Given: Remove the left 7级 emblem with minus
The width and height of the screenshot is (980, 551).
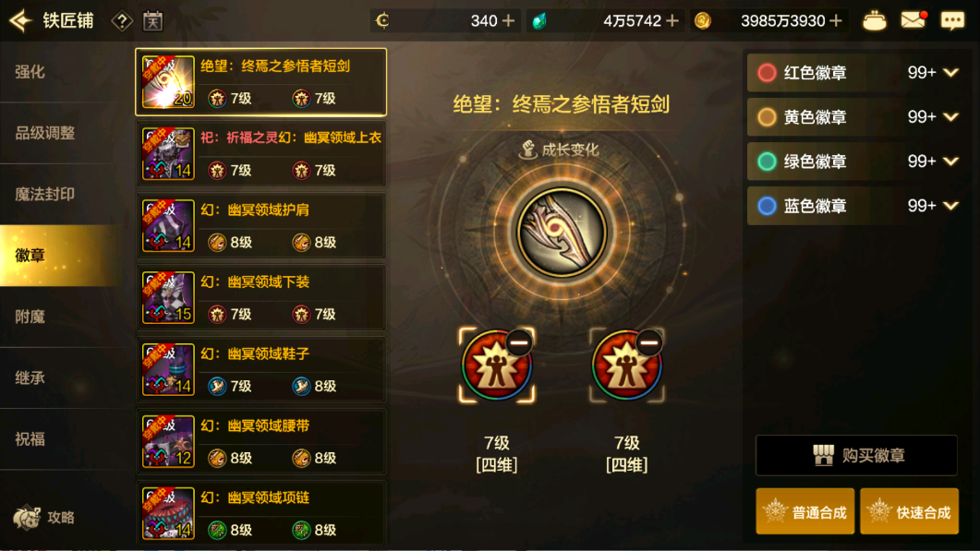Looking at the screenshot, I should [519, 342].
